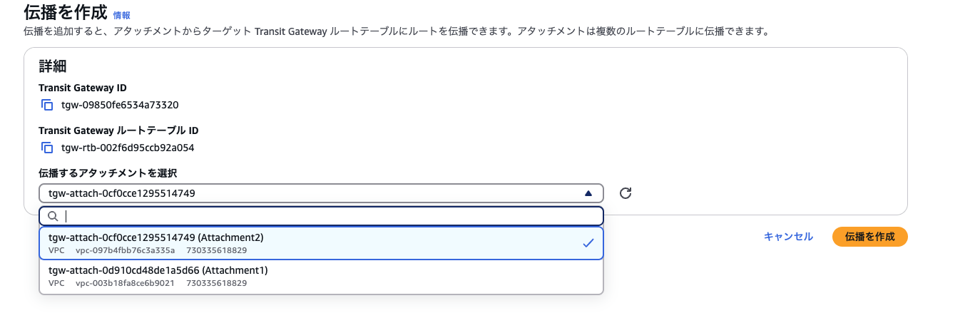Click the checkmark on Attachment2 option

tap(588, 243)
